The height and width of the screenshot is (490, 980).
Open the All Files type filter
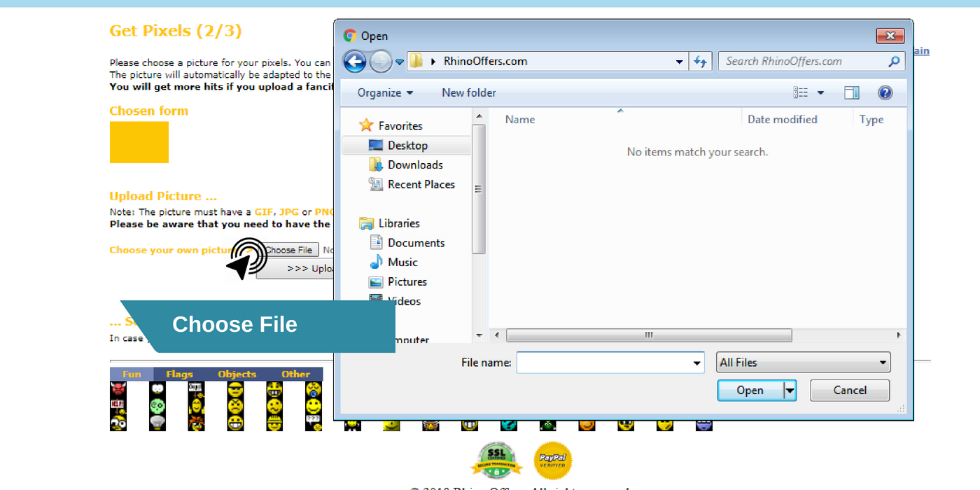[x=804, y=363]
